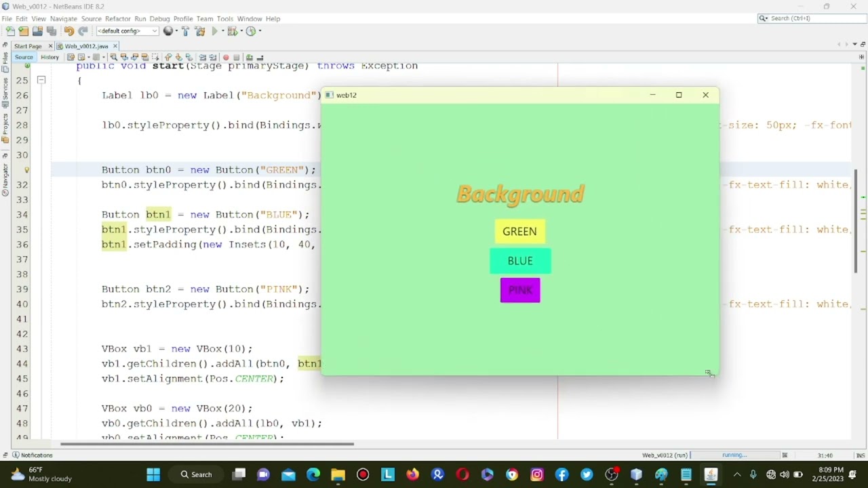Open the File menu
The image size is (868, 488).
7,19
